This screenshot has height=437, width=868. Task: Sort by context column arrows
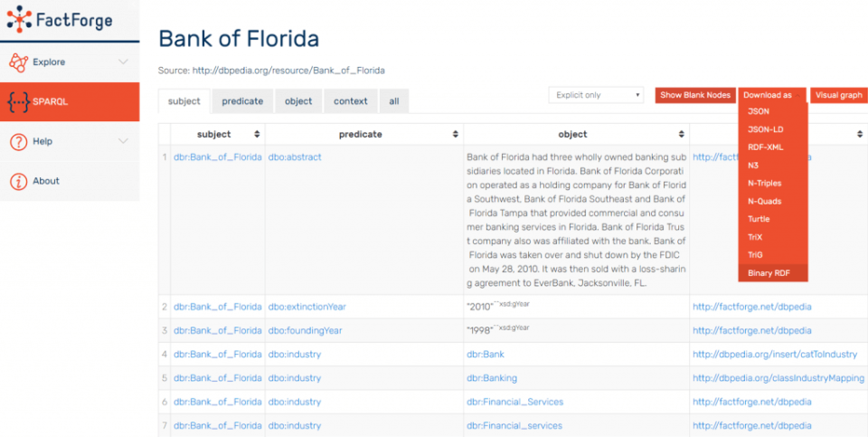(x=860, y=134)
